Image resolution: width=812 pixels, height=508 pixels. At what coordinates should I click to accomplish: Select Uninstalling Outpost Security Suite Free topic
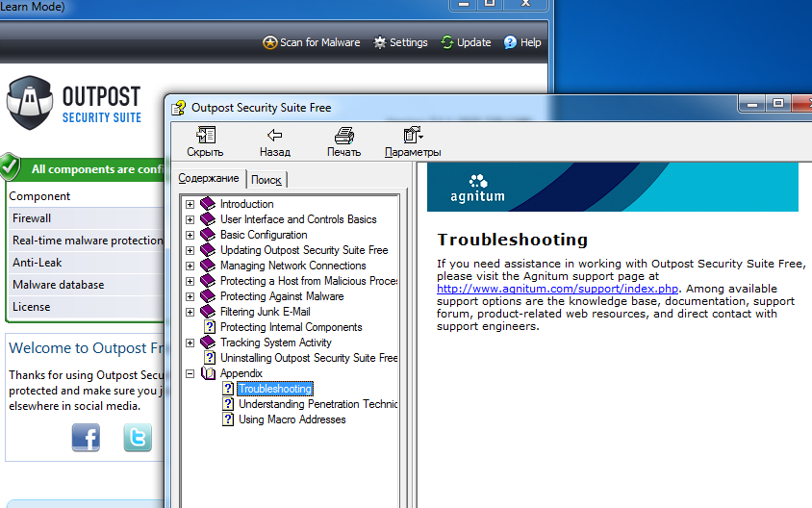tap(309, 358)
